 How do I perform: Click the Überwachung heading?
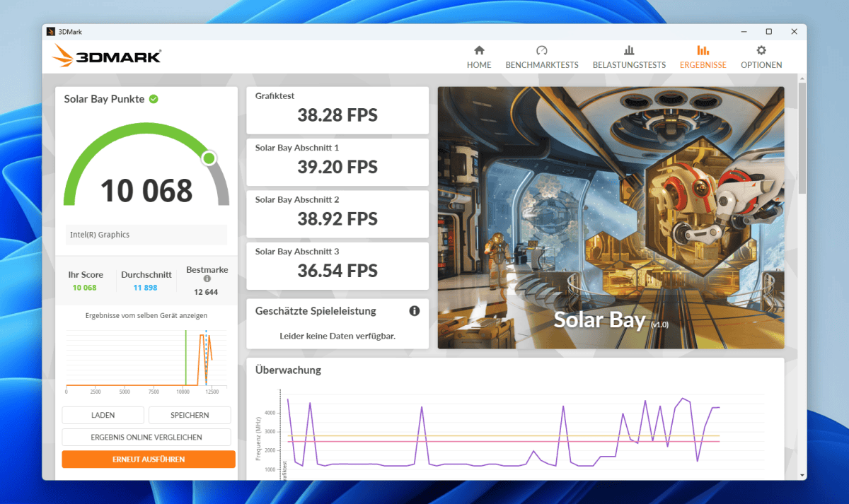(x=288, y=370)
